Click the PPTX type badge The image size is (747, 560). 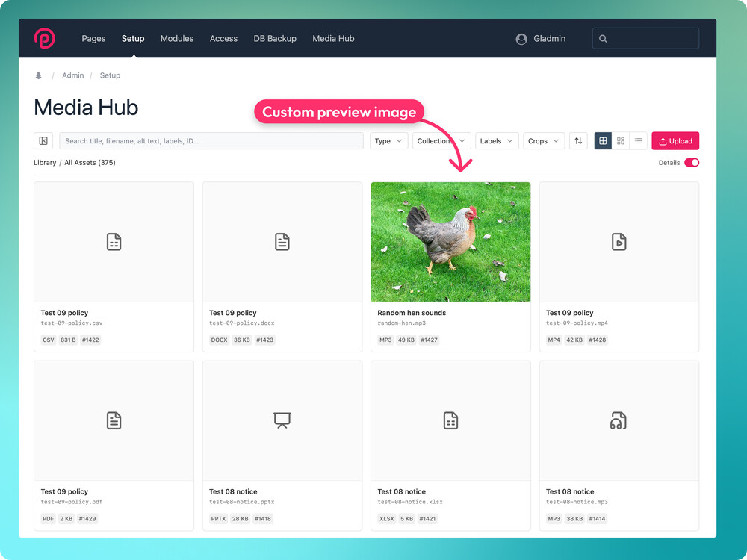point(218,519)
